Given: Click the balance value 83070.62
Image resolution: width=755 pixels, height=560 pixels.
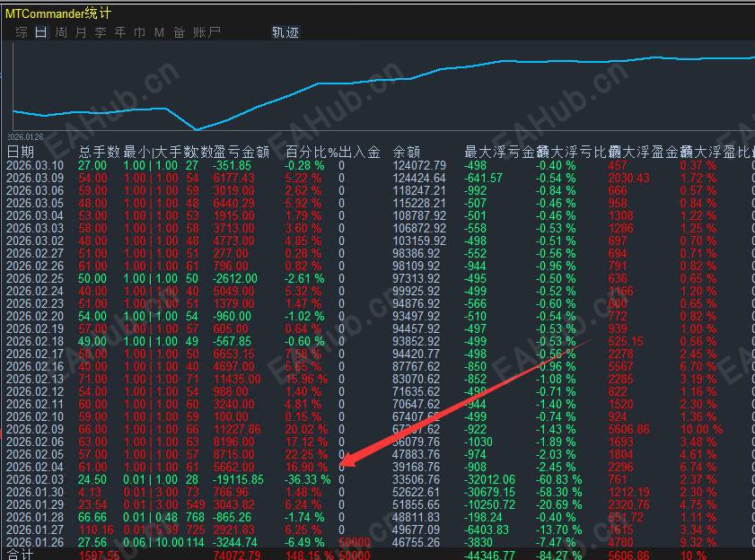Looking at the screenshot, I should pyautogui.click(x=417, y=379).
